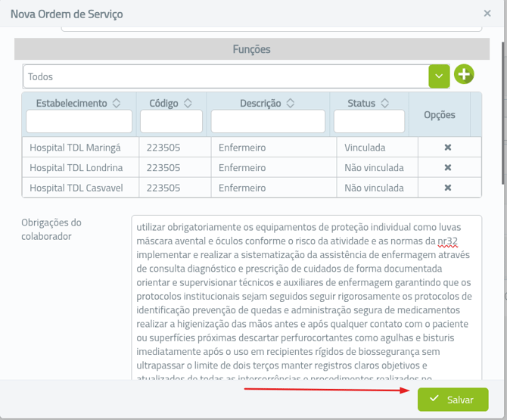Focus the Status filter field
This screenshot has height=420, width=507.
369,121
